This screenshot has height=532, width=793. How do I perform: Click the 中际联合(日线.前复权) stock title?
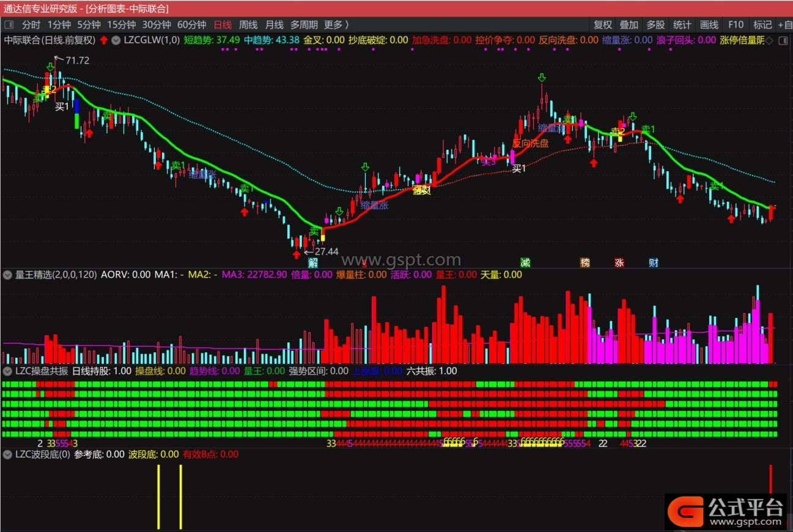point(50,40)
